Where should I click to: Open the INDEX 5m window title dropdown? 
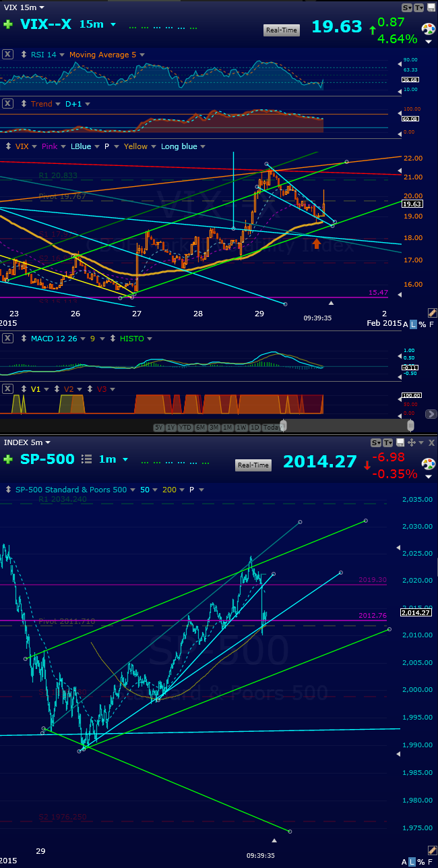(x=48, y=442)
